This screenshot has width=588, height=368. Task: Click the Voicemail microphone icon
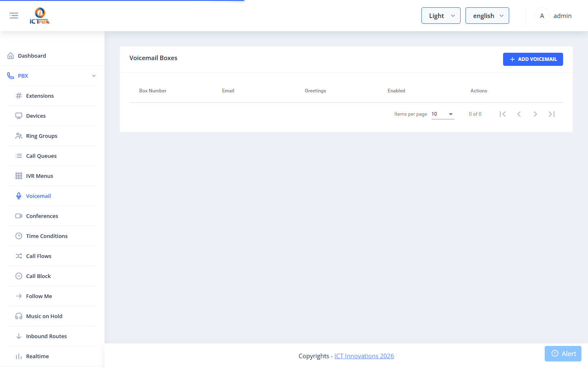19,196
